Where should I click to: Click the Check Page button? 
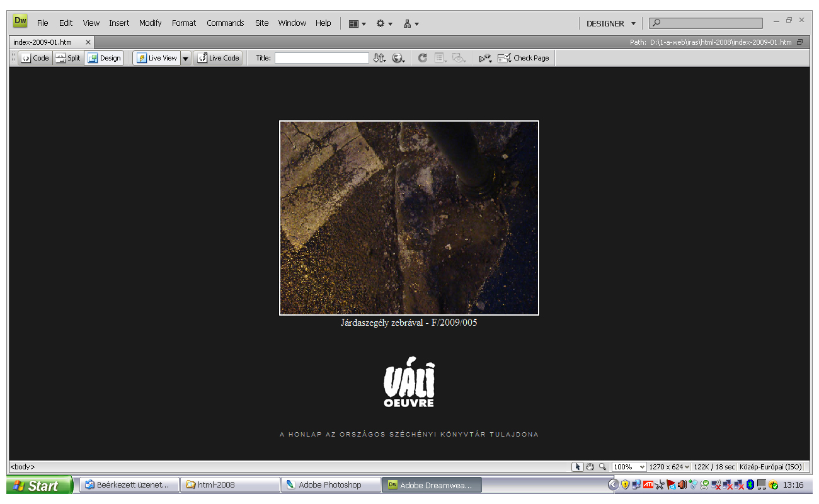pyautogui.click(x=524, y=58)
